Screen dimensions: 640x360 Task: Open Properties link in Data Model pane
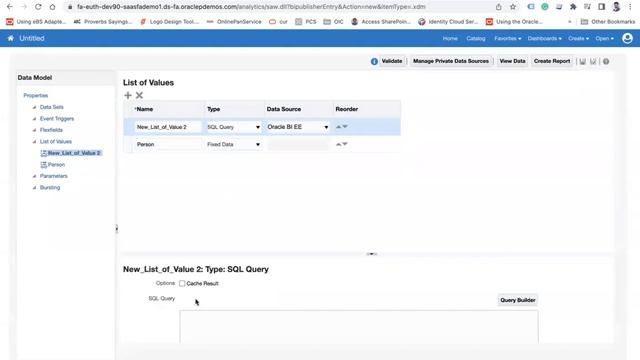36,96
